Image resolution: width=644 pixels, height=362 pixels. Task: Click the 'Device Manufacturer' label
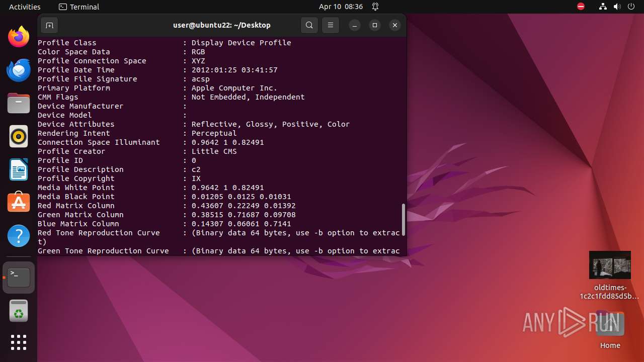80,106
